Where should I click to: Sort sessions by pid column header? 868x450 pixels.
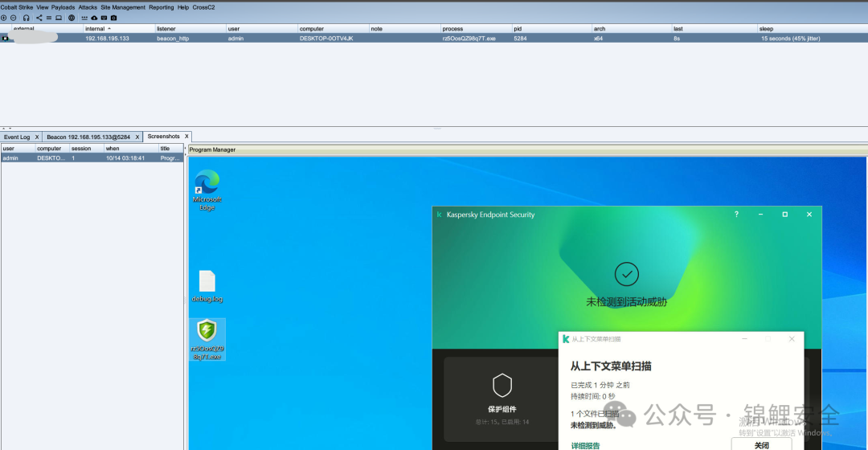coord(551,29)
